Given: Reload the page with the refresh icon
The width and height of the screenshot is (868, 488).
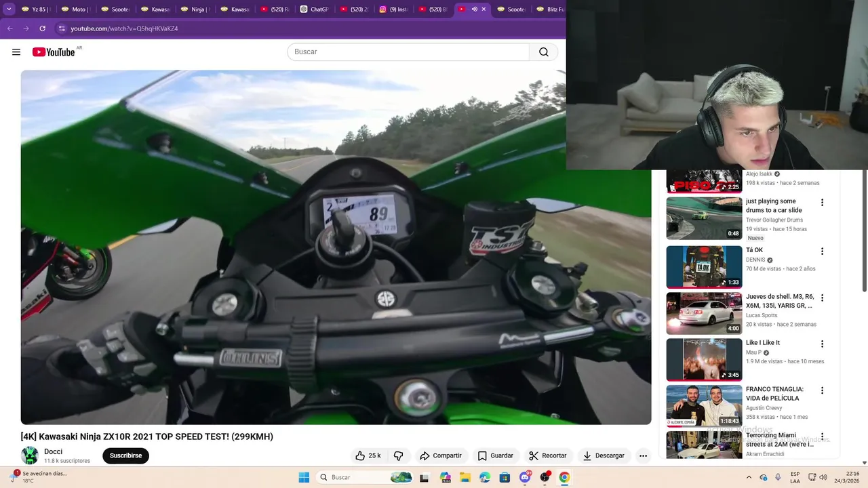Looking at the screenshot, I should 42,28.
